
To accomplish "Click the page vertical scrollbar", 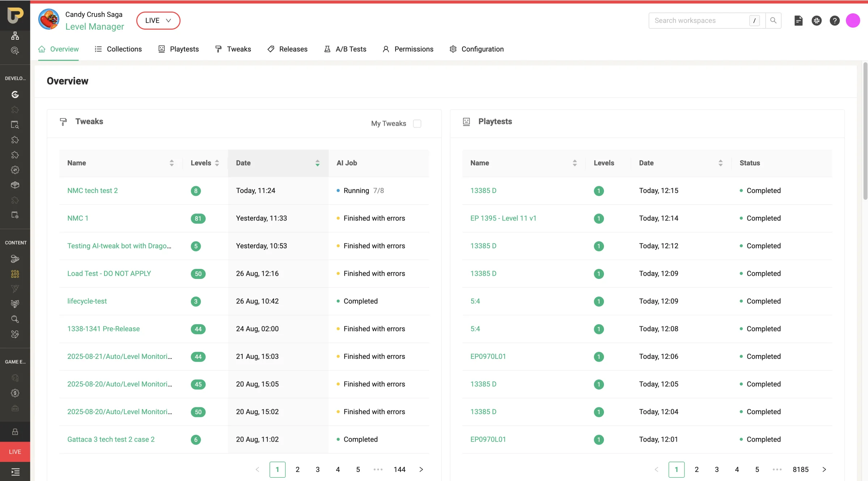I will pos(865,131).
